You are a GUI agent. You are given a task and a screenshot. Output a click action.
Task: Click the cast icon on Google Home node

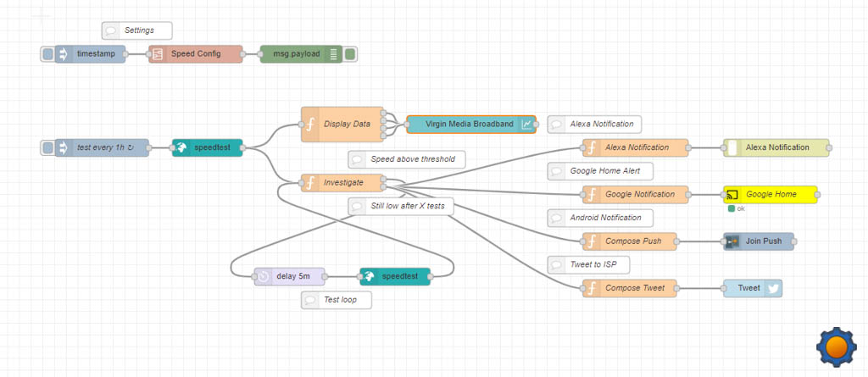[x=732, y=194]
